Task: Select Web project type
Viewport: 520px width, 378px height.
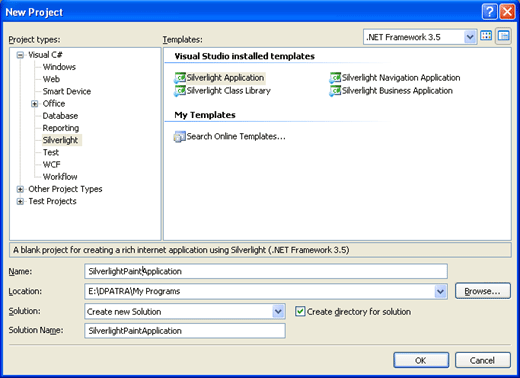Action: 51,79
